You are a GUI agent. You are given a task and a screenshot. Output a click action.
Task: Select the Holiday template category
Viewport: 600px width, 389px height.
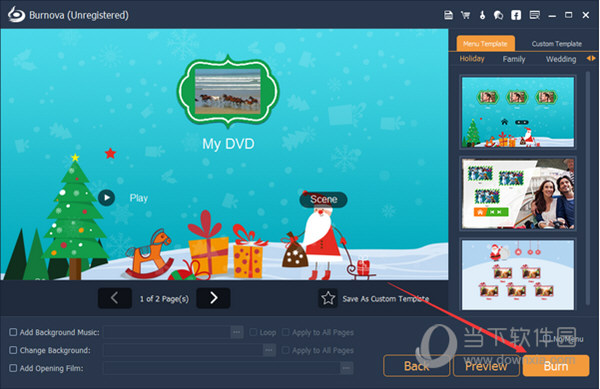(472, 59)
